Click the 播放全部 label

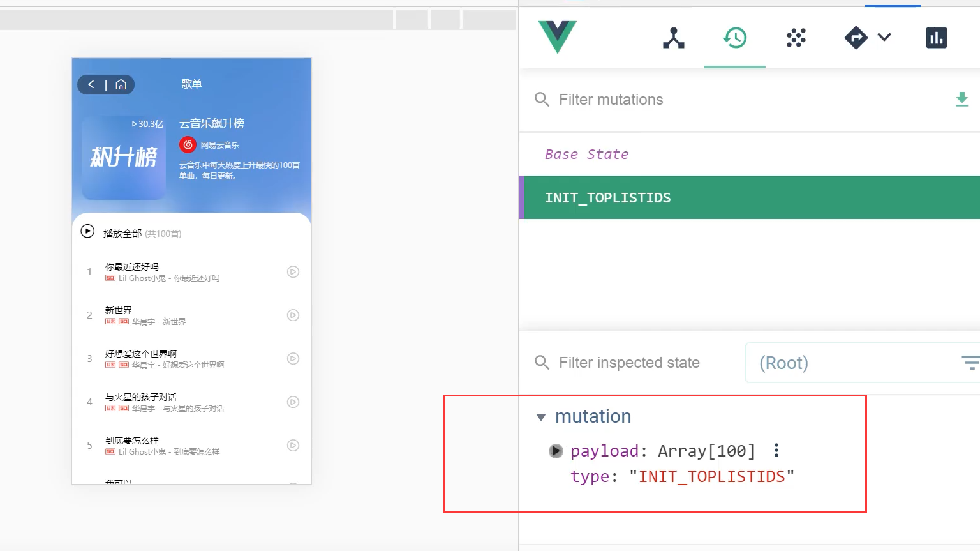click(122, 234)
